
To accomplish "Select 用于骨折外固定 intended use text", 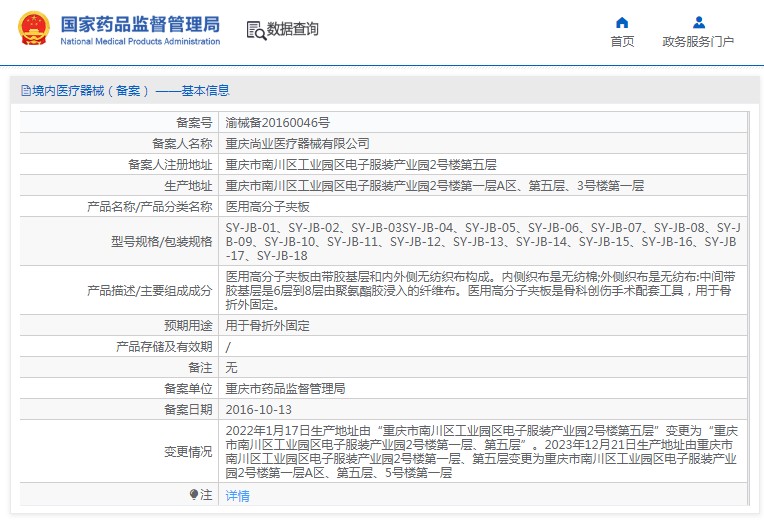I will click(267, 325).
